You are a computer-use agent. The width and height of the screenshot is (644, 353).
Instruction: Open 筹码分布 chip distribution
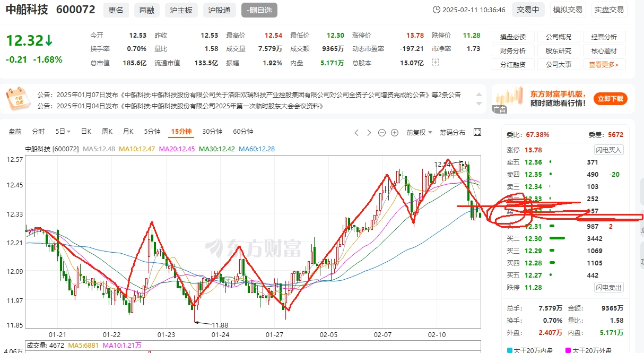pyautogui.click(x=452, y=132)
